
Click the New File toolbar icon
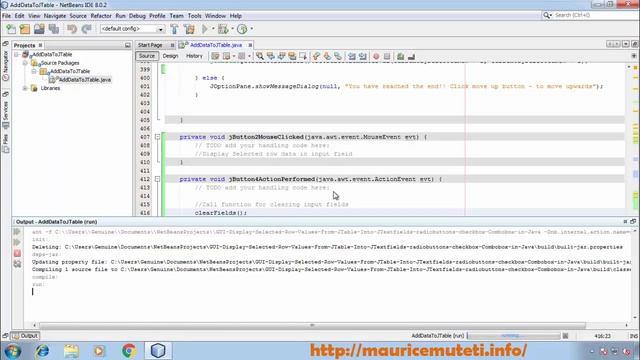(11, 29)
